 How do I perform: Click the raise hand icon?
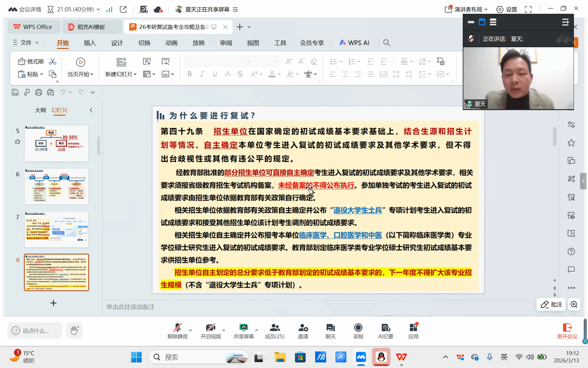(x=74, y=331)
